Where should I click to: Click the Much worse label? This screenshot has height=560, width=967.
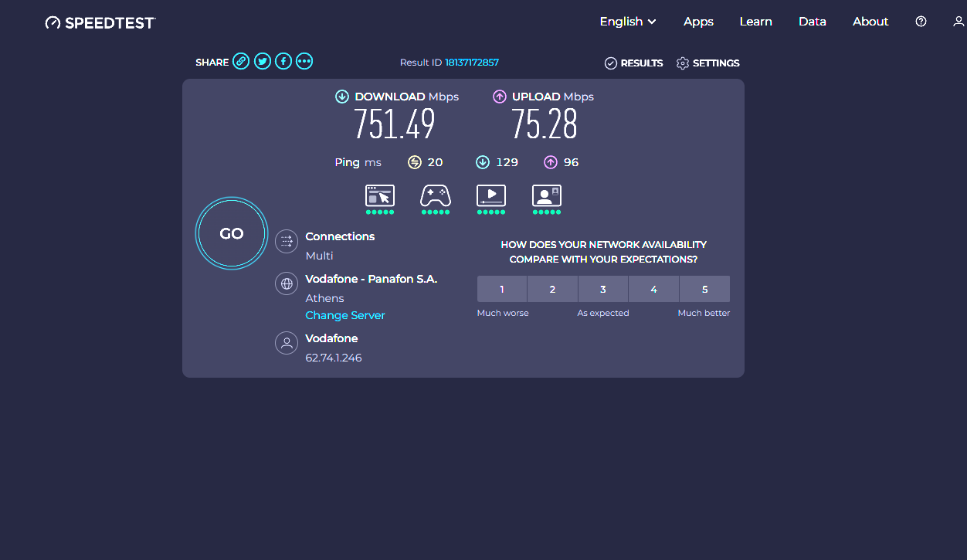503,313
